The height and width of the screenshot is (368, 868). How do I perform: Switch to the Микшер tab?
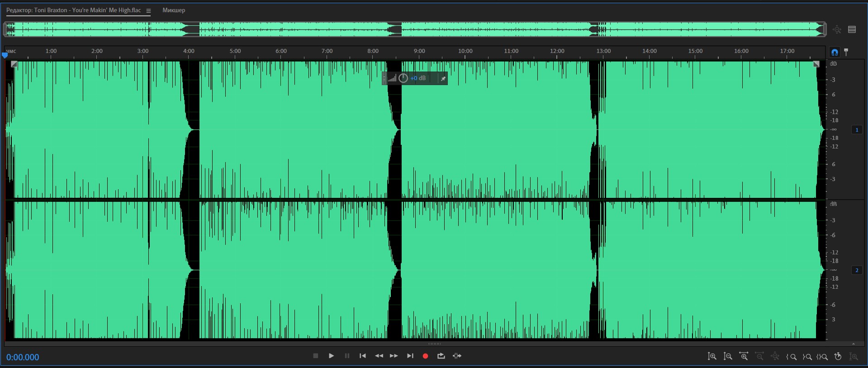[174, 10]
